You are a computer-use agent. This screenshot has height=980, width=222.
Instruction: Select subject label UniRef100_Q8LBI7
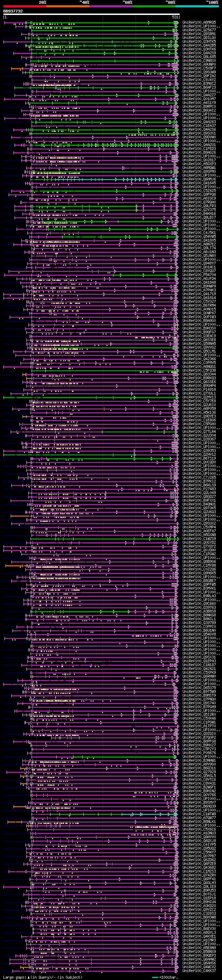[x=199, y=217]
